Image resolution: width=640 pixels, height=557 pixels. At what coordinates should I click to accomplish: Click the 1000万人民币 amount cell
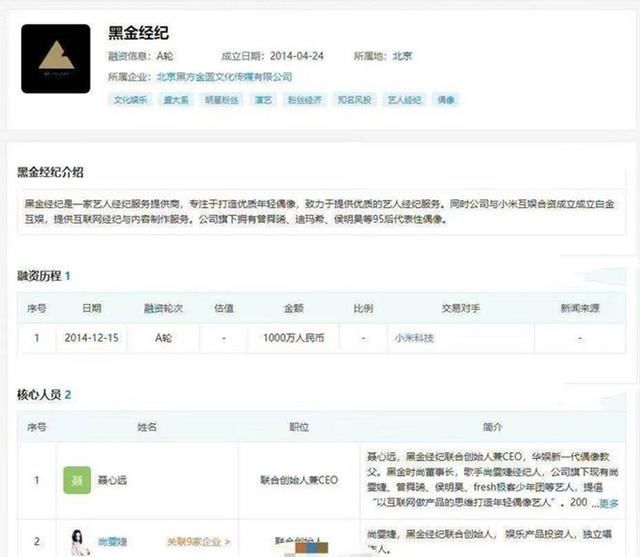point(293,338)
